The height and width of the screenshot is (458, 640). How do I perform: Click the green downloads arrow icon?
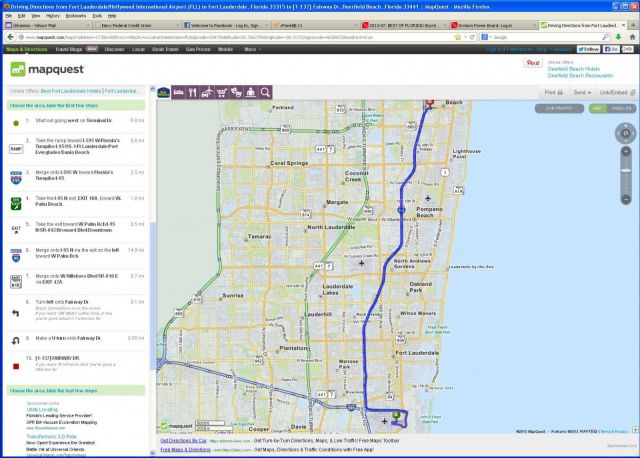[x=618, y=37]
